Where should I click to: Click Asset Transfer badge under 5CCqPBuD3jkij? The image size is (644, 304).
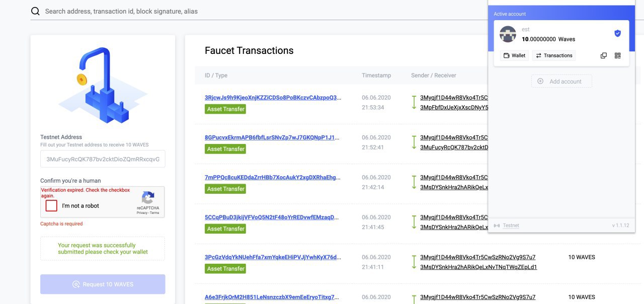[x=225, y=229]
